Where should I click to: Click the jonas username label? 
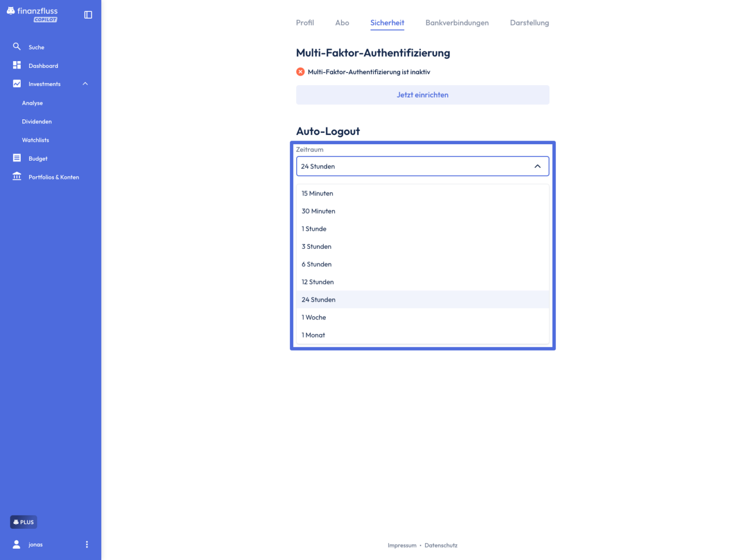[x=35, y=544]
